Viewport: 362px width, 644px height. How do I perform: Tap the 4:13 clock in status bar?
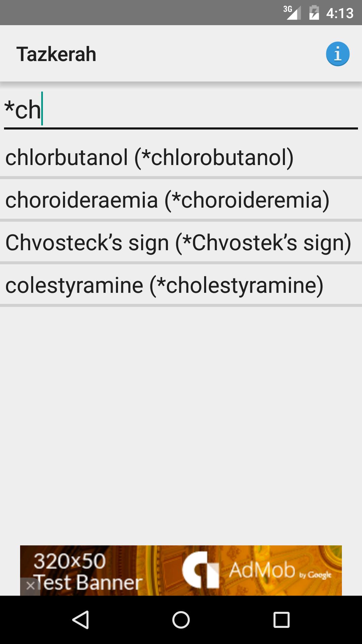coord(340,13)
